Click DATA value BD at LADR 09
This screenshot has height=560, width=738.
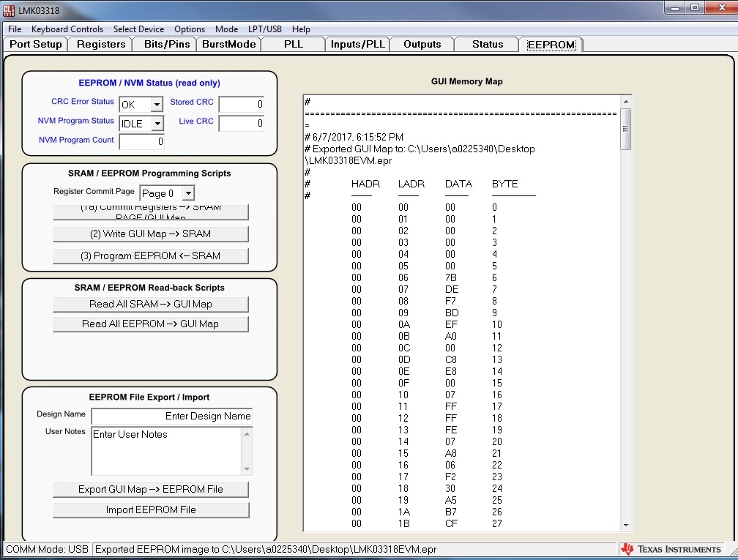pos(451,313)
